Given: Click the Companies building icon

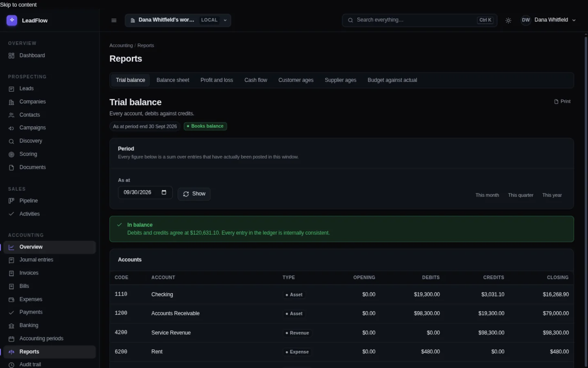Looking at the screenshot, I should [11, 102].
